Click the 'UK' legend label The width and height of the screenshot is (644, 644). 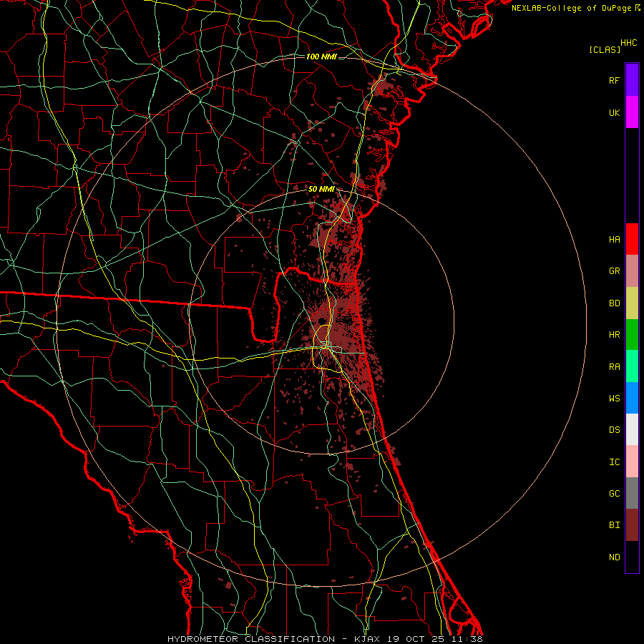click(614, 113)
